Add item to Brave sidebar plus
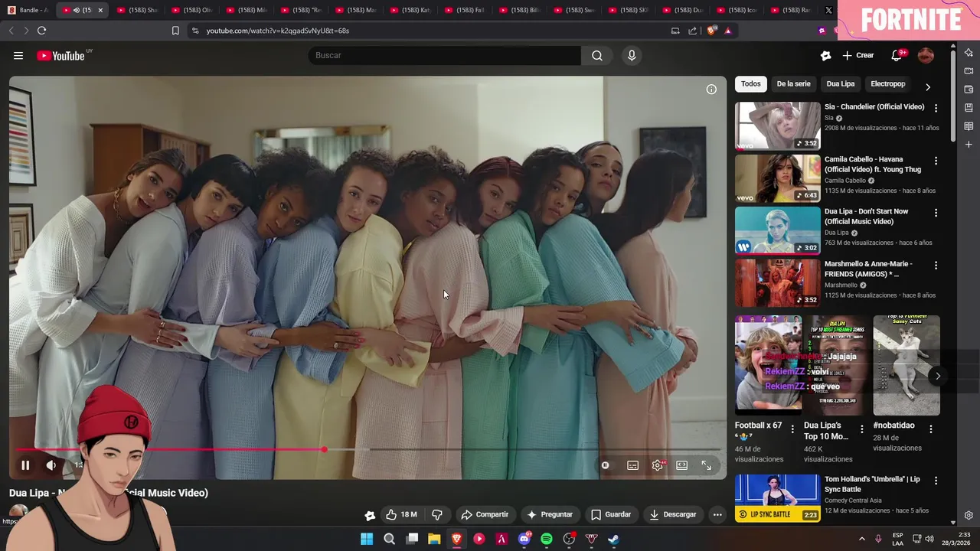 click(969, 145)
